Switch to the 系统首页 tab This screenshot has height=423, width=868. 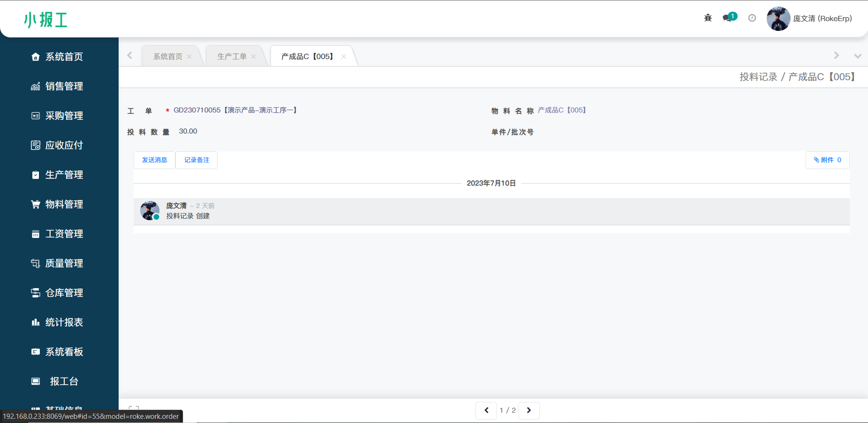(x=167, y=57)
